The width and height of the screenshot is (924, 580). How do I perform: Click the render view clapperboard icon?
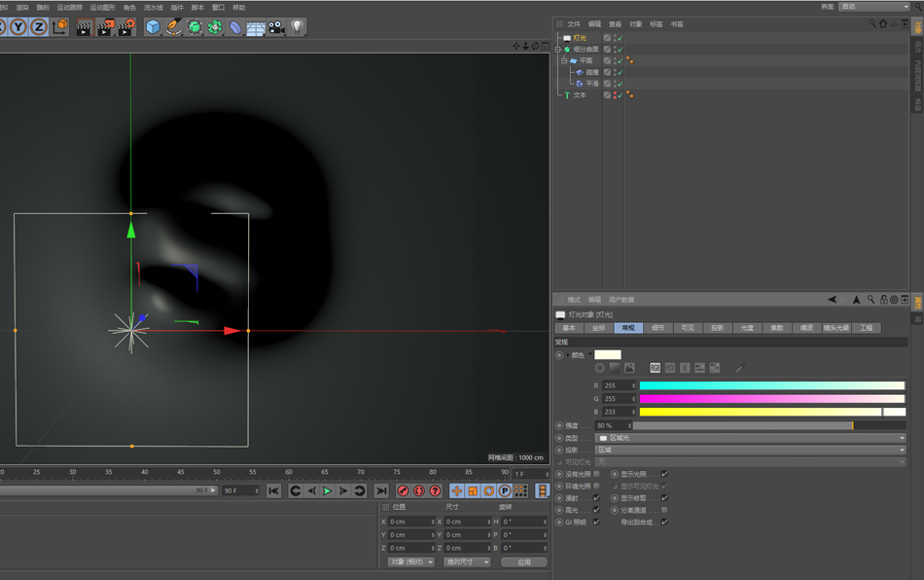click(x=85, y=27)
